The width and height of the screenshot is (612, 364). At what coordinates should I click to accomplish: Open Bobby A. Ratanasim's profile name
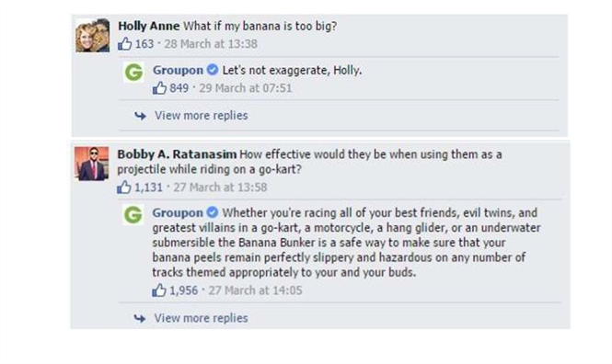[x=177, y=154]
